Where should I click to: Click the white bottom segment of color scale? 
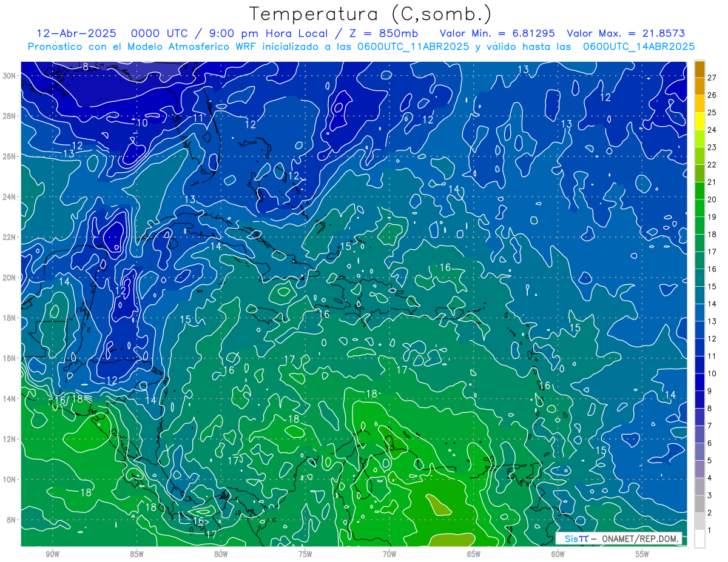700,539
